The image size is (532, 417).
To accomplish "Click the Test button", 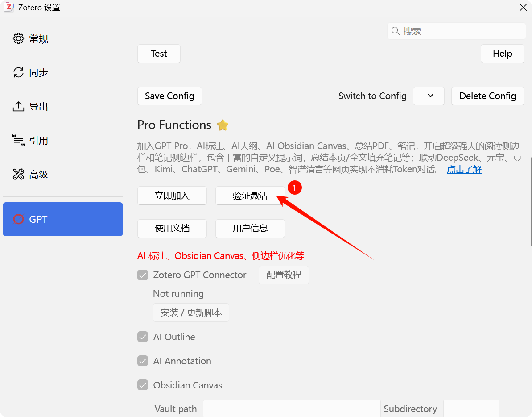I will tap(159, 53).
